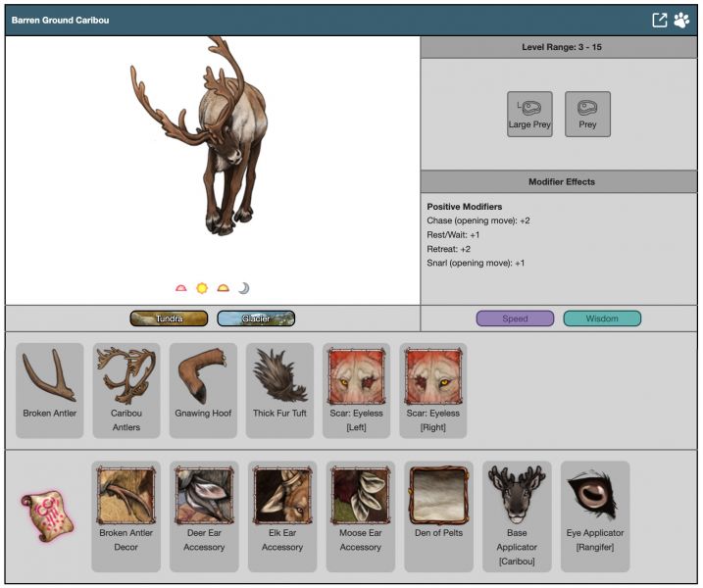
Task: Click the sun daytime icon
Action: pyautogui.click(x=202, y=288)
